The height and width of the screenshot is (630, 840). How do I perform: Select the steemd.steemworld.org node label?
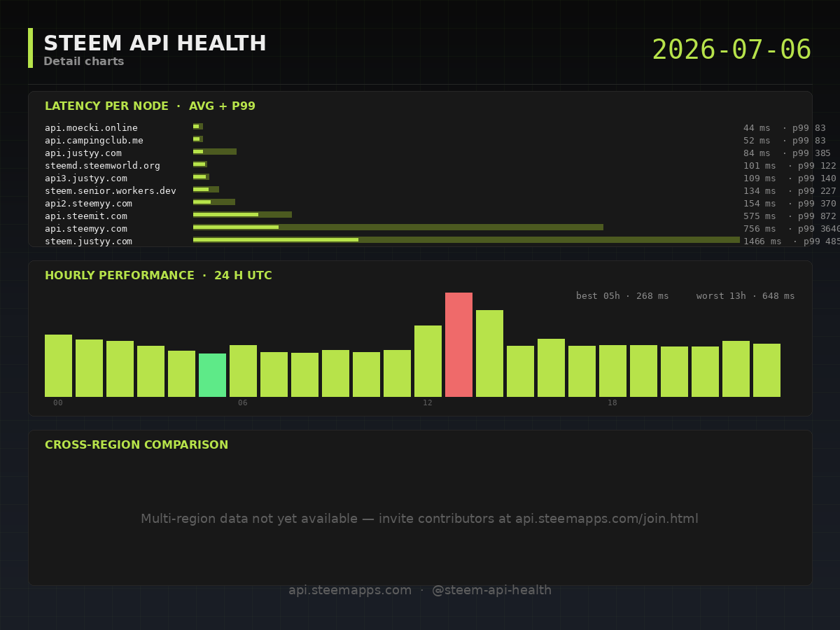pyautogui.click(x=102, y=166)
